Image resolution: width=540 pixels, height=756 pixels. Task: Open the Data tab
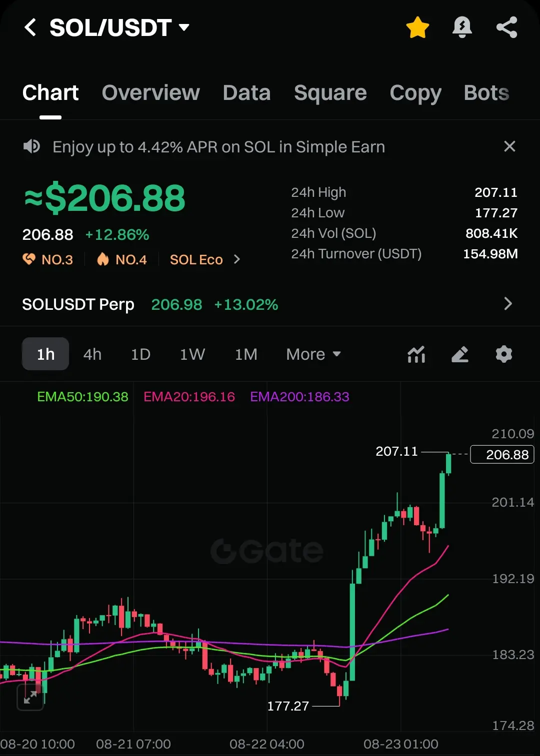[246, 93]
